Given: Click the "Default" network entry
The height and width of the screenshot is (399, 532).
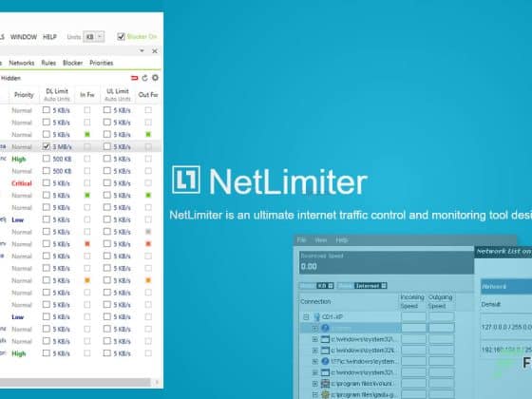Looking at the screenshot, I should [x=490, y=304].
